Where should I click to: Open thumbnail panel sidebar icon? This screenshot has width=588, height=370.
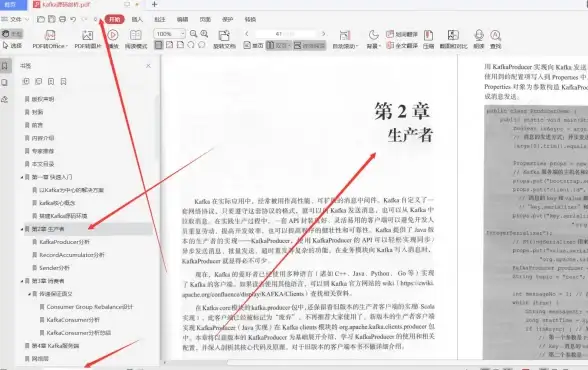coord(5,82)
